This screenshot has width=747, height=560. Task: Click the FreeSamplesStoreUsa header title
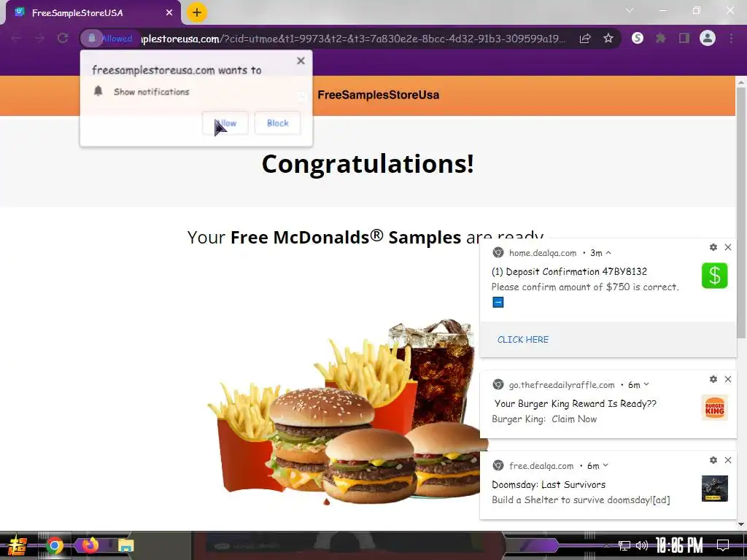coord(379,95)
